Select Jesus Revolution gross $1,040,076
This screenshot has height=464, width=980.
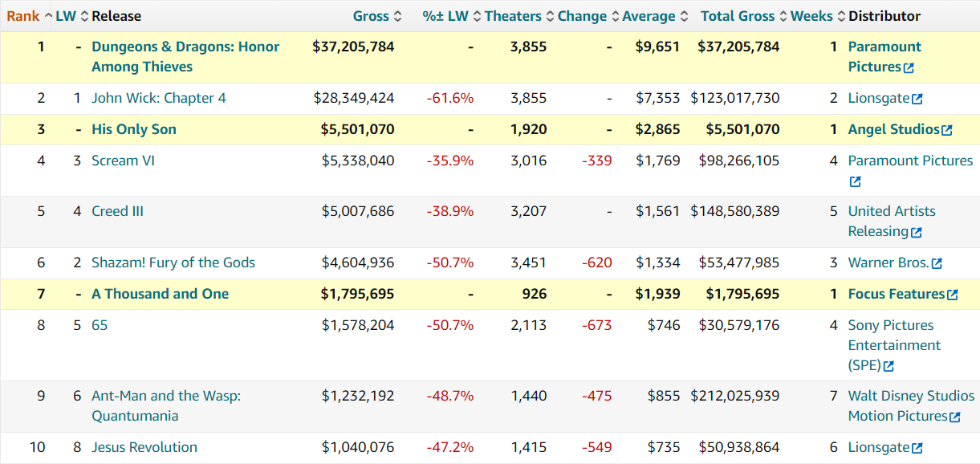pyautogui.click(x=358, y=447)
